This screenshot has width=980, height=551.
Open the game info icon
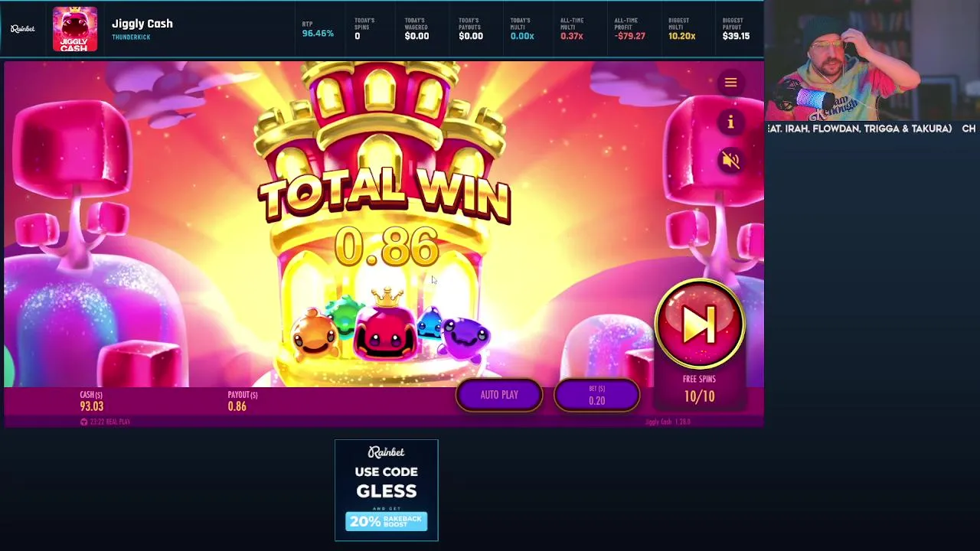click(730, 122)
